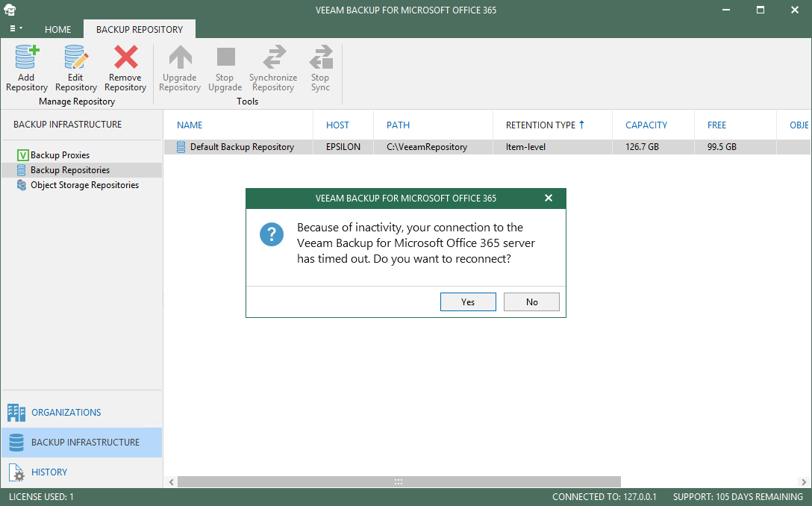Click the C:\VeeamRepository path cell
Screen dimensions: 812x506
click(427, 147)
